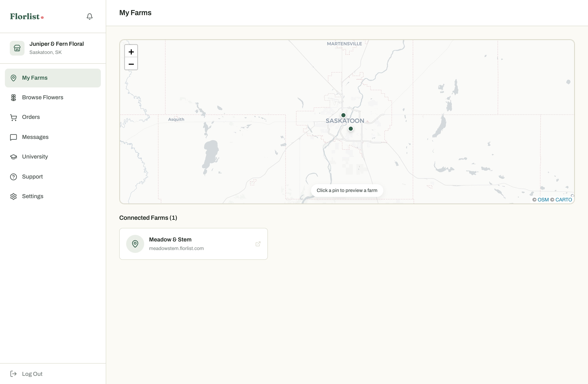Click the farm pin south of Saskatoon label
This screenshot has width=588, height=384.
351,129
